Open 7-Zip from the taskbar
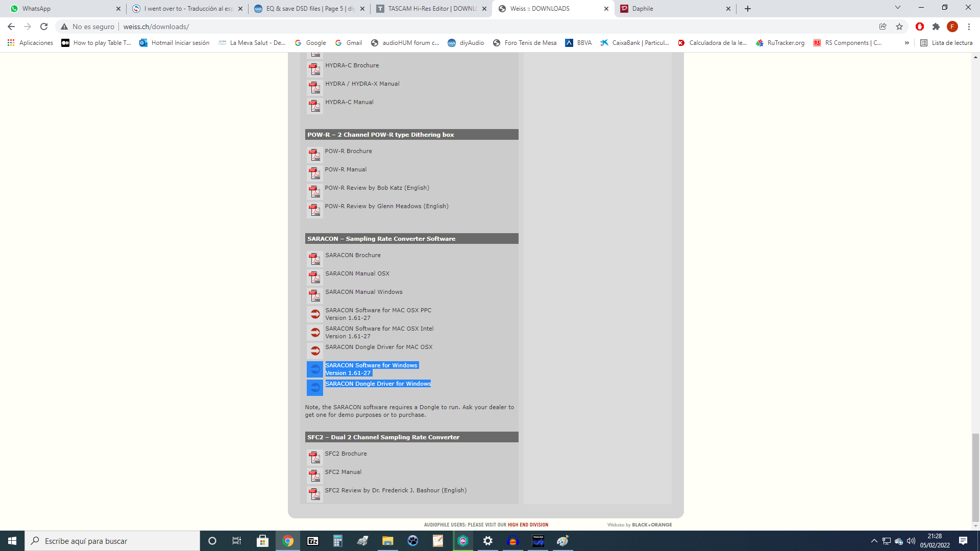 313,541
